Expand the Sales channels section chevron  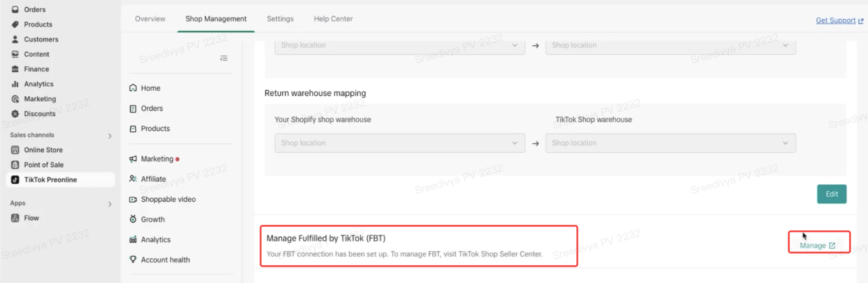[x=110, y=136]
